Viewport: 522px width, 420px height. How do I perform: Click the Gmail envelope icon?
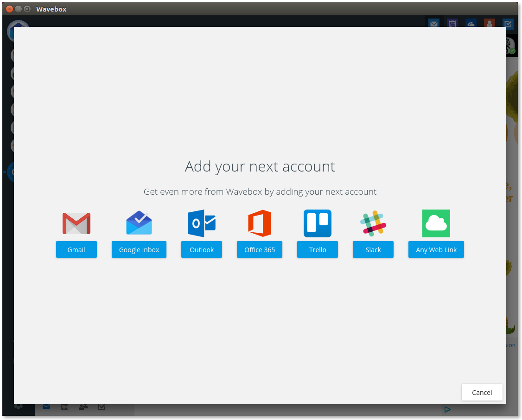click(76, 223)
